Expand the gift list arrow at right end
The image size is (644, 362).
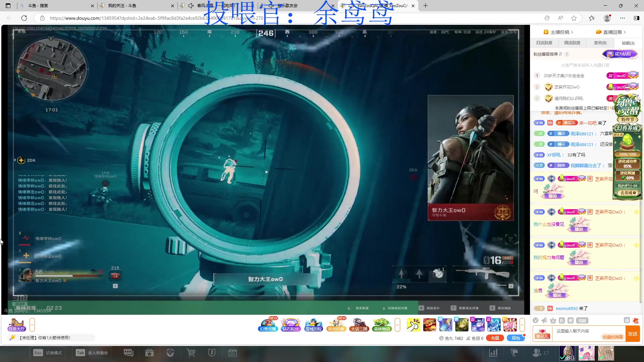(x=522, y=325)
